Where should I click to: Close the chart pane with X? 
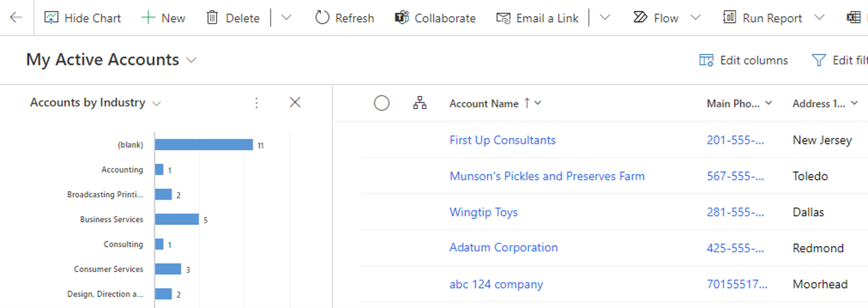295,102
